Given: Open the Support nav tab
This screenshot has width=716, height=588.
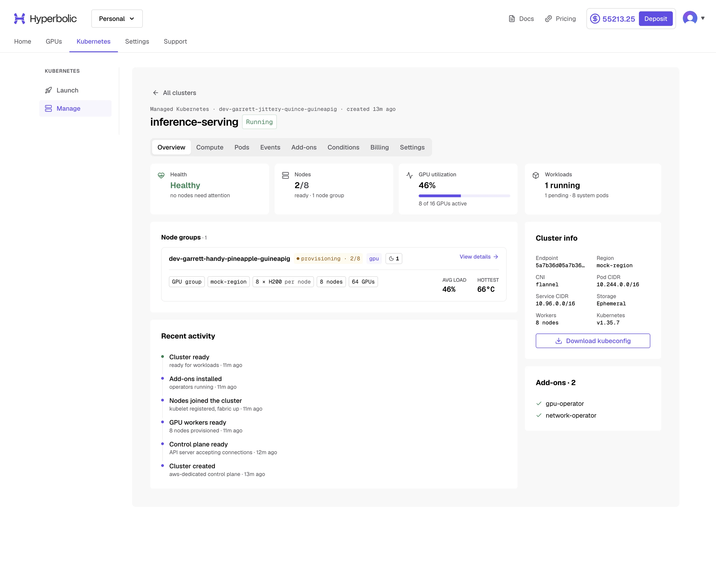Looking at the screenshot, I should pyautogui.click(x=175, y=41).
